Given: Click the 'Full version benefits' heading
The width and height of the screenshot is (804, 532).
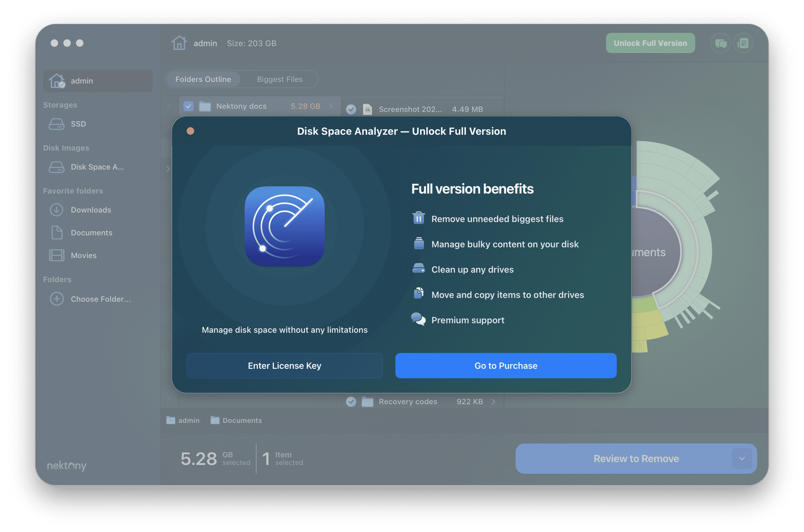Looking at the screenshot, I should point(472,189).
